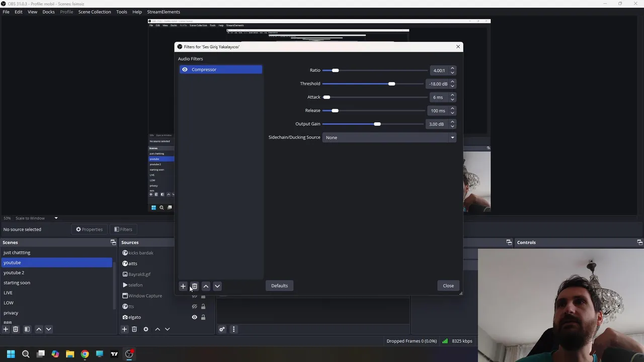This screenshot has width=644, height=362.
Task: Toggle lock on the tts source
Action: tap(203, 306)
